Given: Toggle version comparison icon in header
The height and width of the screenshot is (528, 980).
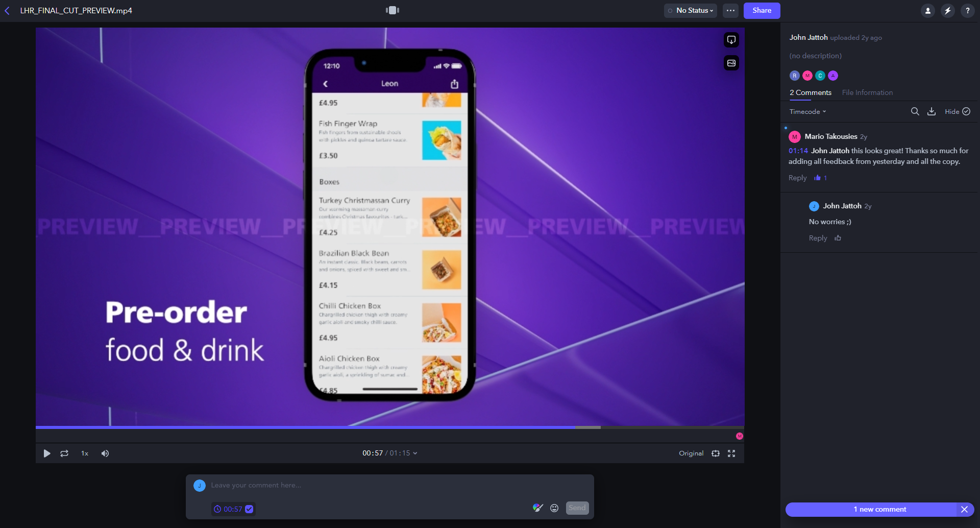Looking at the screenshot, I should (392, 10).
